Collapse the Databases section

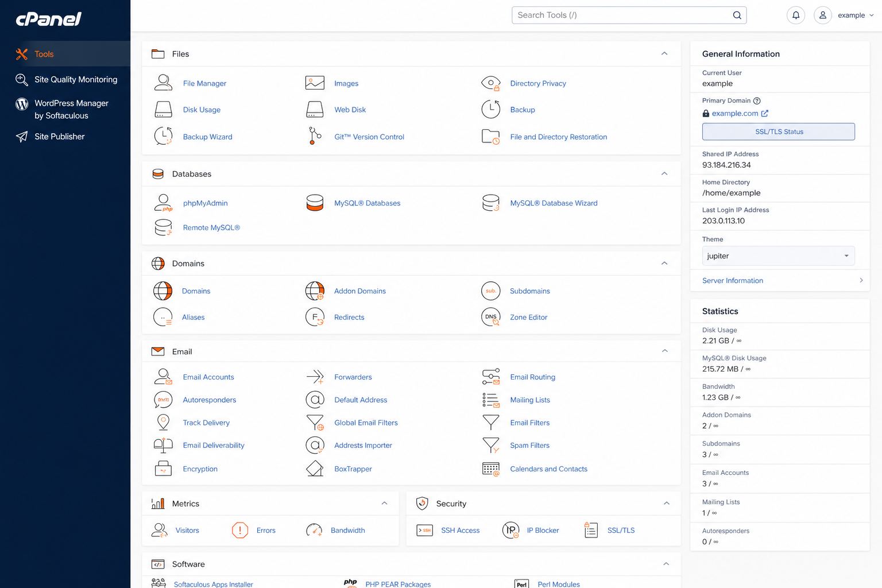click(x=664, y=173)
